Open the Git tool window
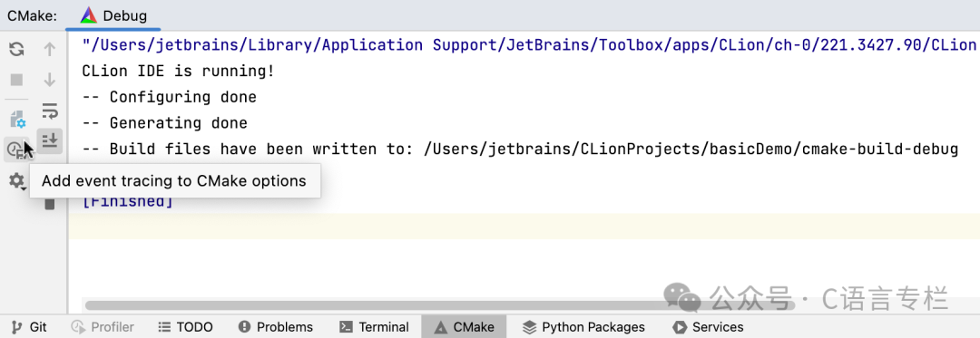980x338 pixels. pos(30,327)
